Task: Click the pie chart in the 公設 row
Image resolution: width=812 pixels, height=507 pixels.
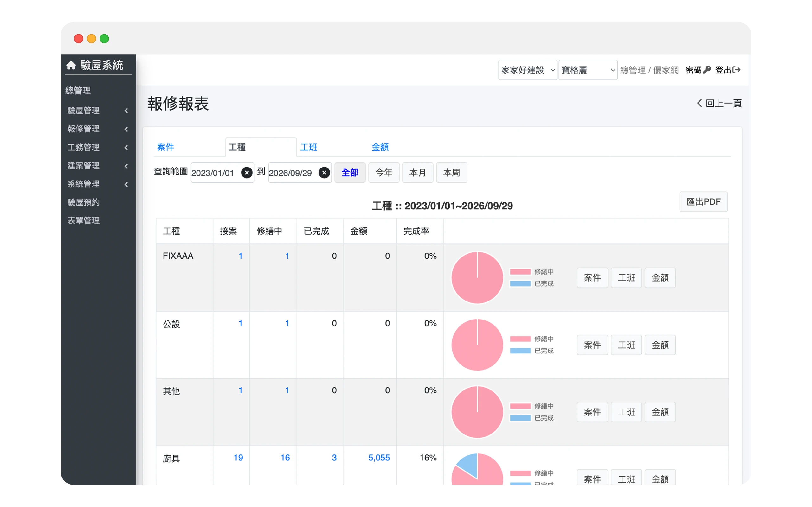Action: click(477, 345)
